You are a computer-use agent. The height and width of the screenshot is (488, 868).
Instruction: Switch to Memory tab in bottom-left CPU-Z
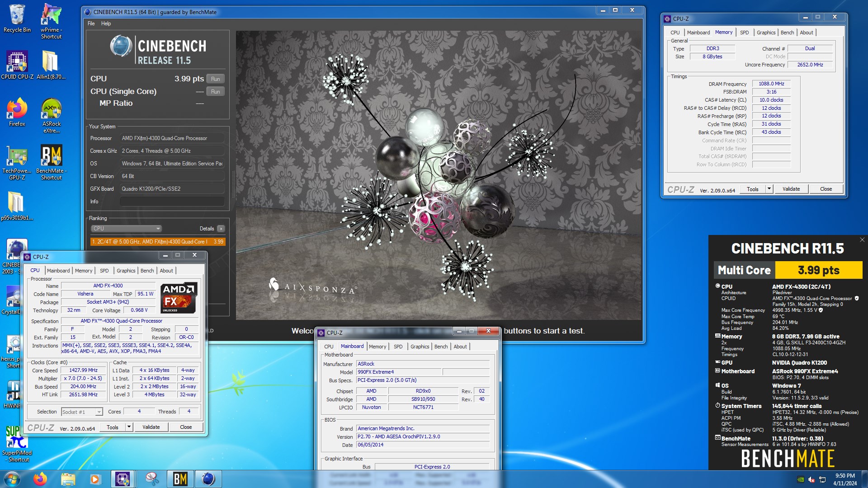tap(84, 271)
